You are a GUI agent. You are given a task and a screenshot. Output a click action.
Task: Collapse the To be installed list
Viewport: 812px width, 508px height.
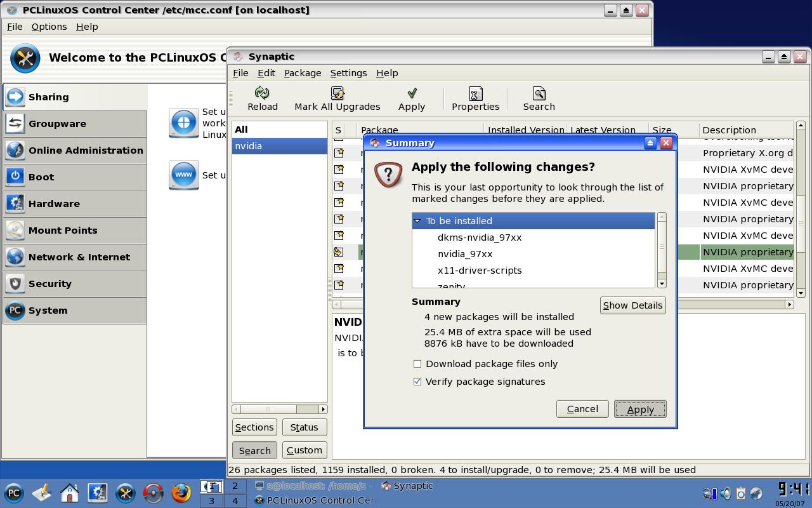point(417,221)
